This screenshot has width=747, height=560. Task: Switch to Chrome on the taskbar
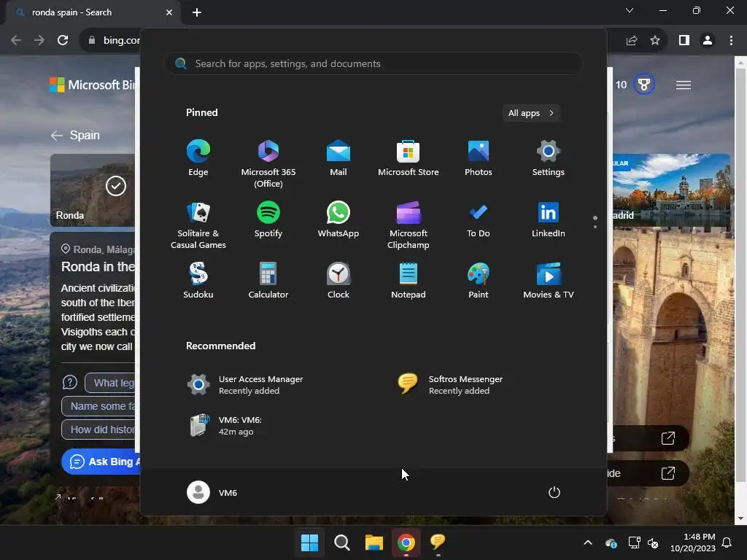406,542
